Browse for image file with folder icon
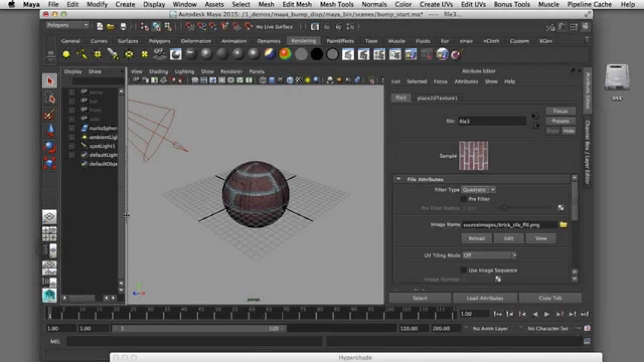 pos(563,225)
